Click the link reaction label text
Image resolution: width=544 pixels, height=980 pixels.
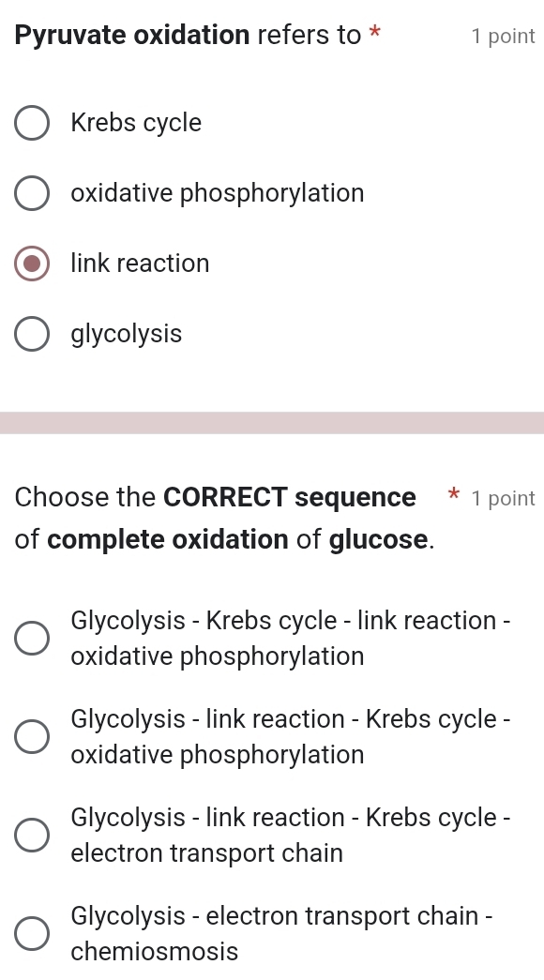pyautogui.click(x=140, y=264)
